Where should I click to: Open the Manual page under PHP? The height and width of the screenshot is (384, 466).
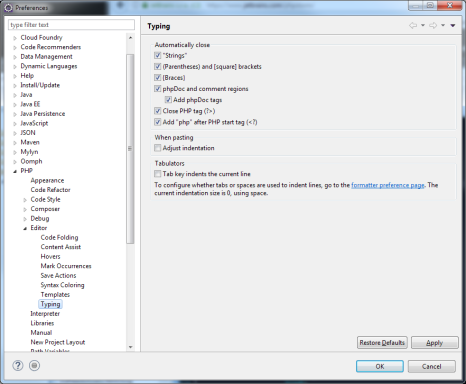(41, 332)
